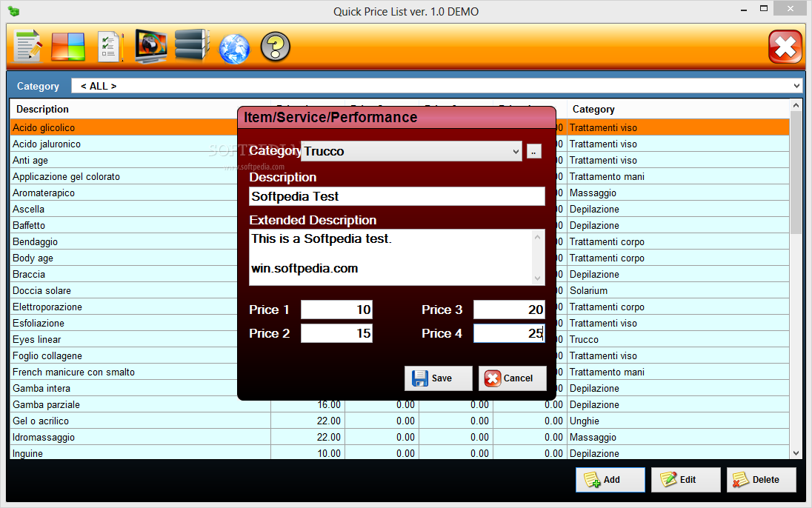Image resolution: width=812 pixels, height=508 pixels.
Task: Click the Price 4 input field
Action: pyautogui.click(x=509, y=333)
